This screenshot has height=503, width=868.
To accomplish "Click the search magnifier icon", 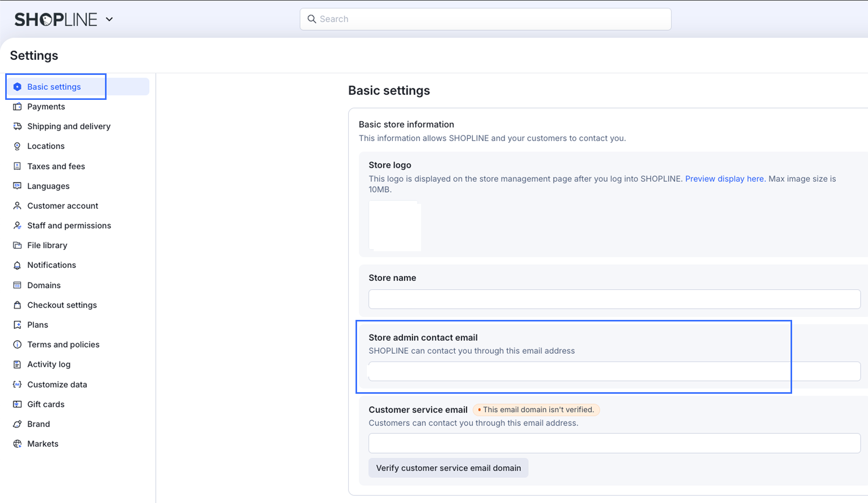I will (312, 19).
